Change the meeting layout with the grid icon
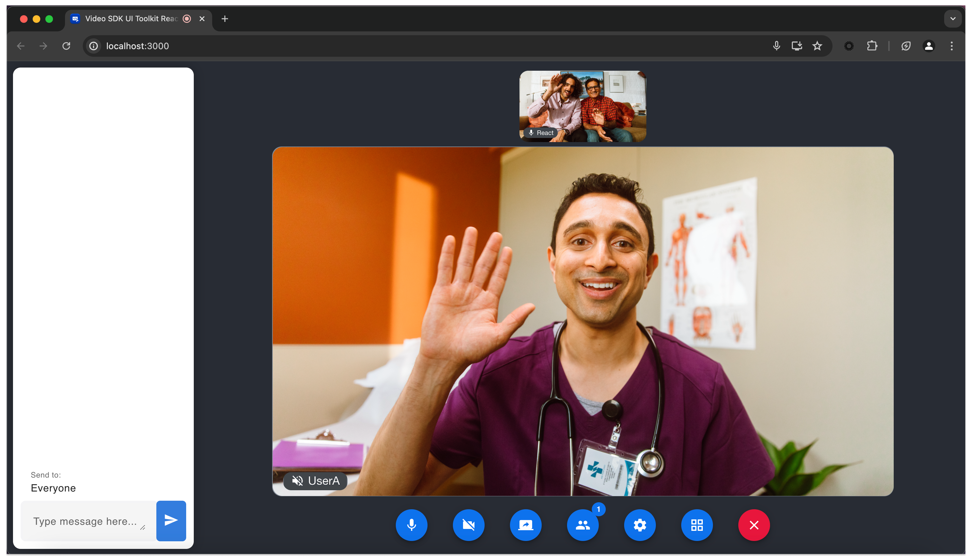 click(x=697, y=524)
